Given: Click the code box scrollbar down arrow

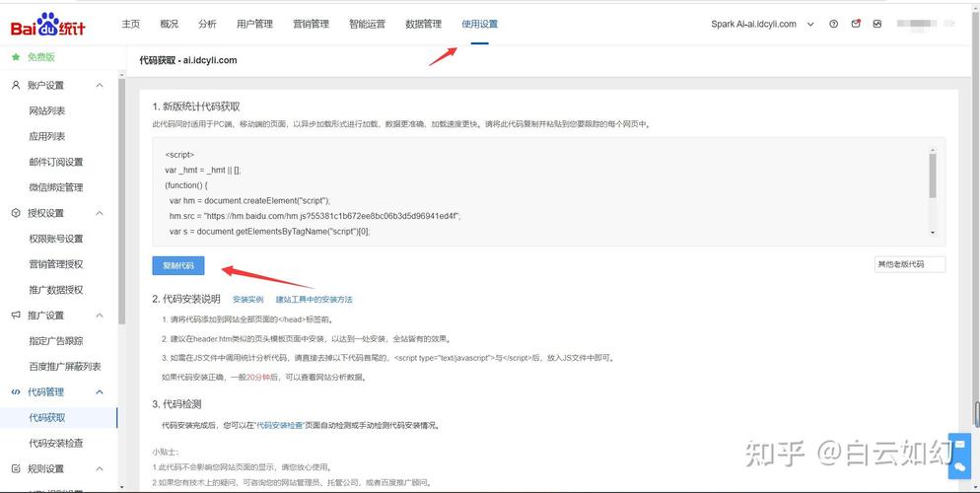Looking at the screenshot, I should pos(933,233).
